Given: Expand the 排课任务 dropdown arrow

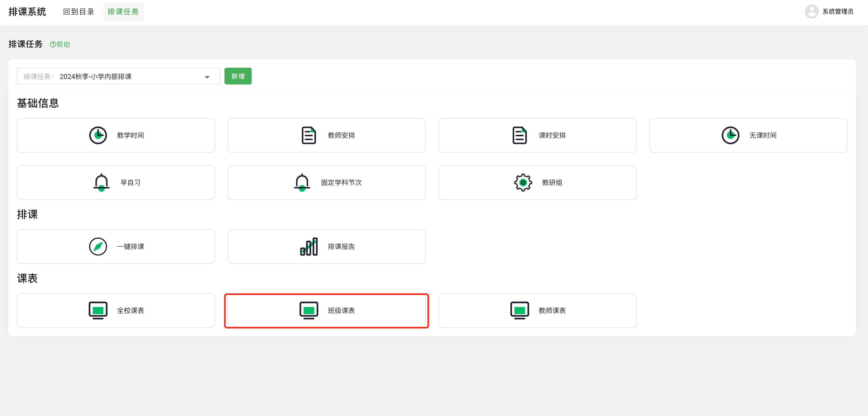Looking at the screenshot, I should tap(207, 77).
